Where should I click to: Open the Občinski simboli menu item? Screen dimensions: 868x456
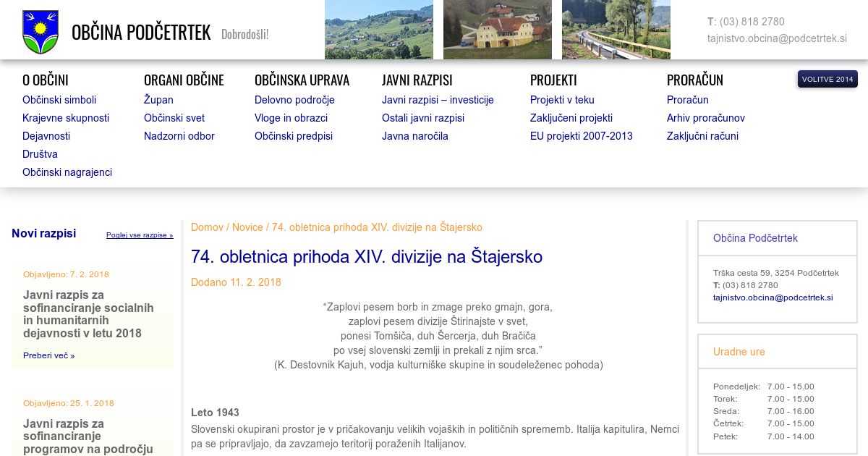[59, 100]
